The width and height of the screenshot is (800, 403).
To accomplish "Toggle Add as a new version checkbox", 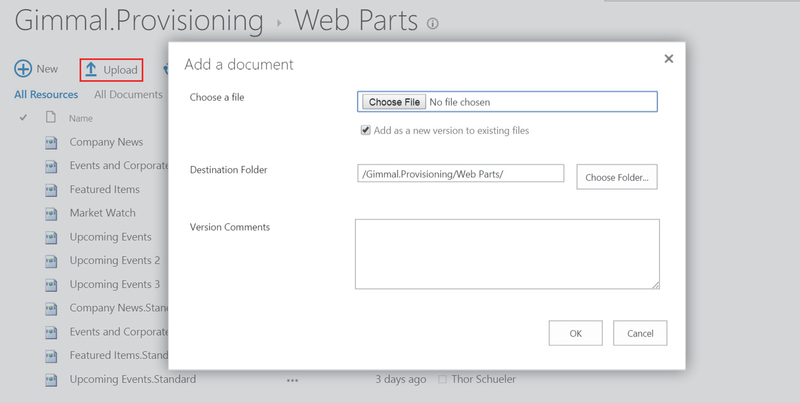I will pos(366,130).
